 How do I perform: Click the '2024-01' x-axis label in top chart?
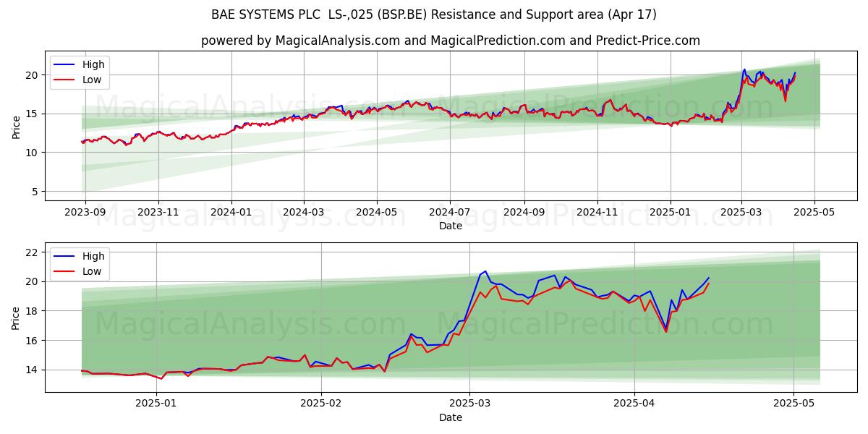(x=231, y=213)
